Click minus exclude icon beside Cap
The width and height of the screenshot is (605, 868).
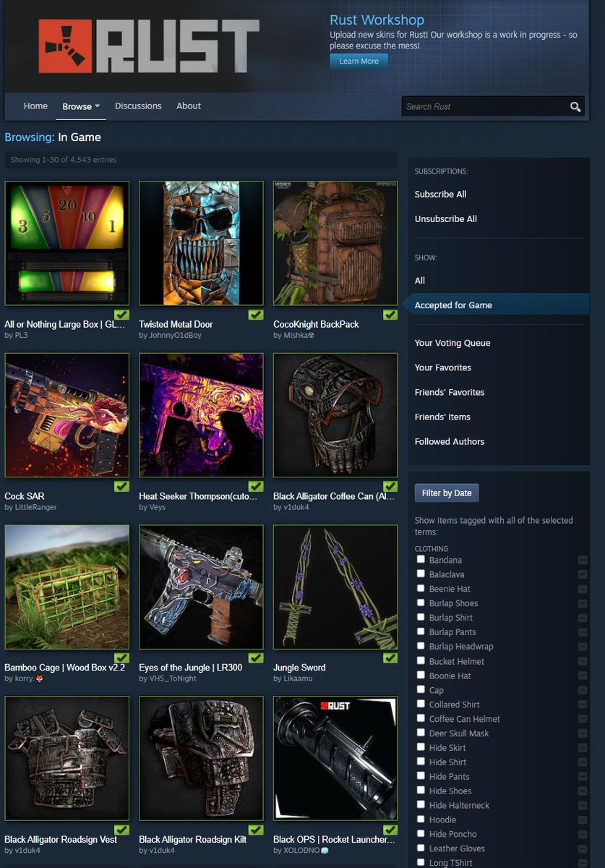583,691
